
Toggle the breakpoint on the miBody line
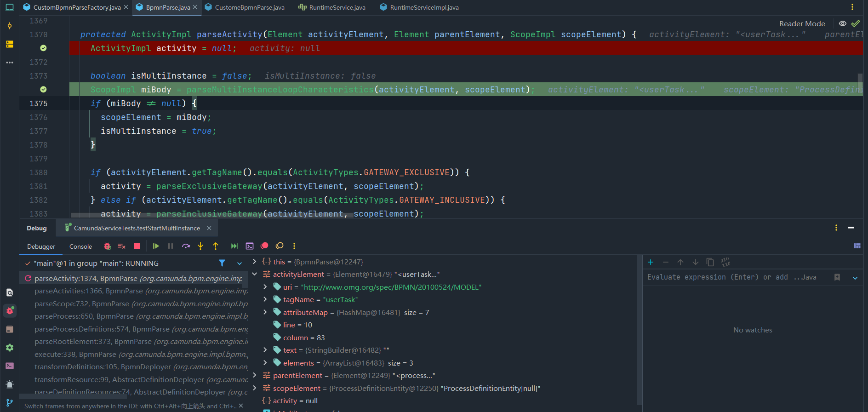coord(43,90)
